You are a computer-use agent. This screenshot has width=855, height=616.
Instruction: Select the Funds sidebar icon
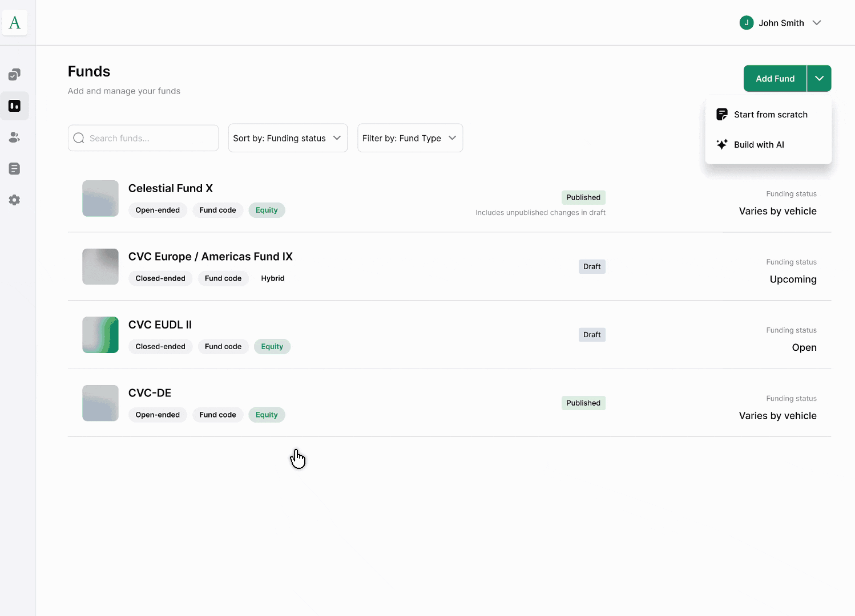pyautogui.click(x=14, y=106)
